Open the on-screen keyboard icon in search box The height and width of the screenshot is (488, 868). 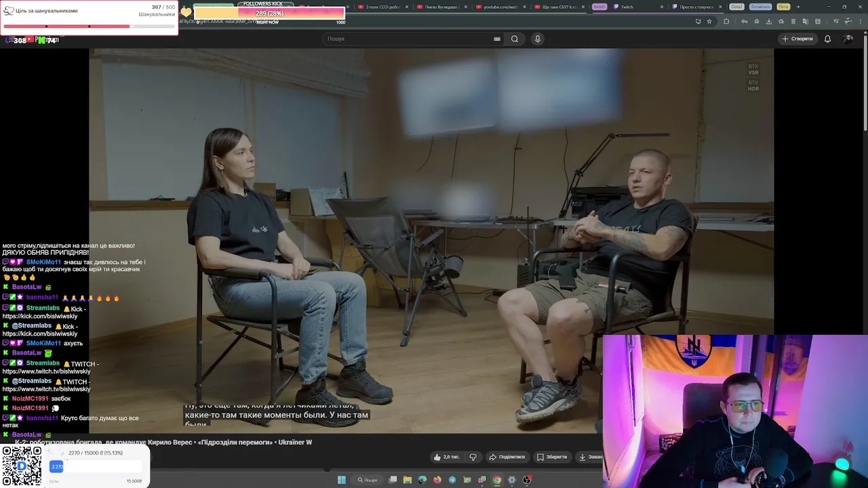pos(497,39)
